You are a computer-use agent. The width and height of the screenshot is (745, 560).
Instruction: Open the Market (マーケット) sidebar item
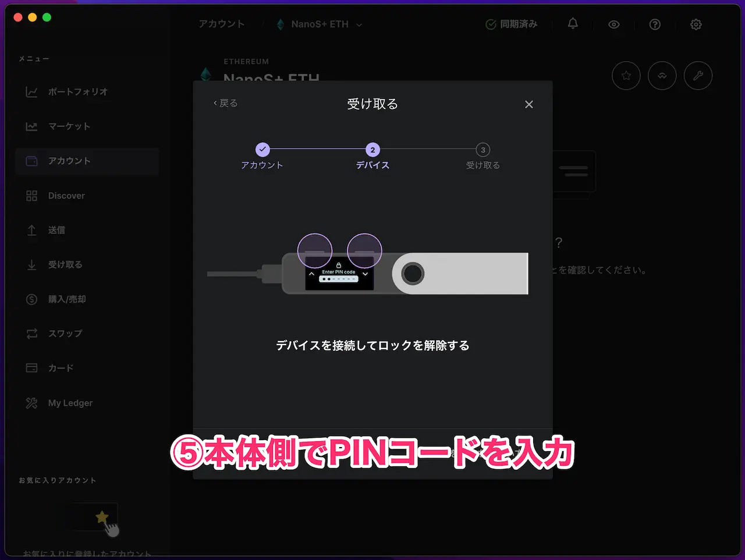87,126
